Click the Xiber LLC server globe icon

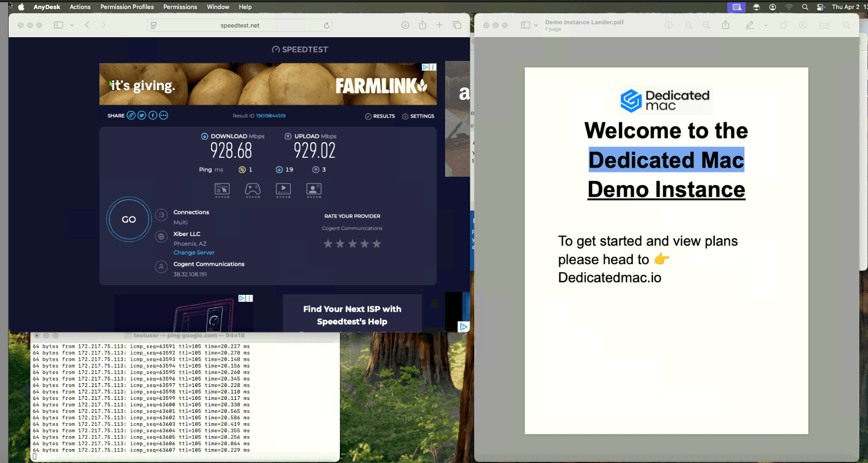(161, 237)
